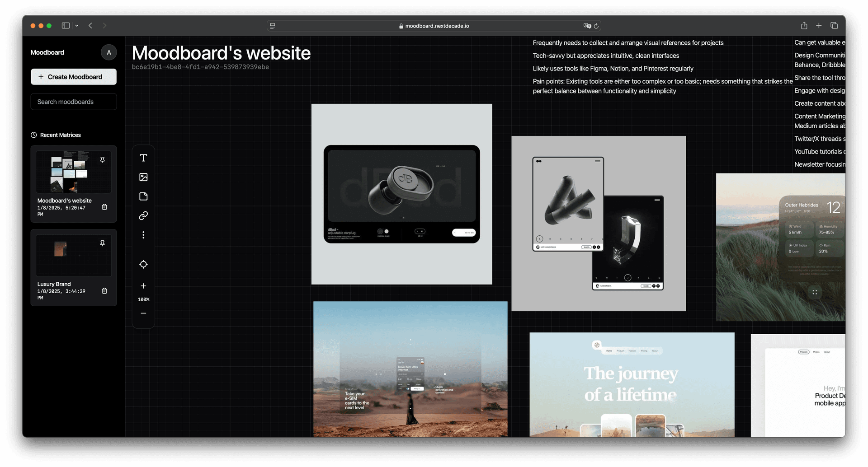Click the Recent Matrices clock icon
This screenshot has width=868, height=467.
(x=34, y=135)
